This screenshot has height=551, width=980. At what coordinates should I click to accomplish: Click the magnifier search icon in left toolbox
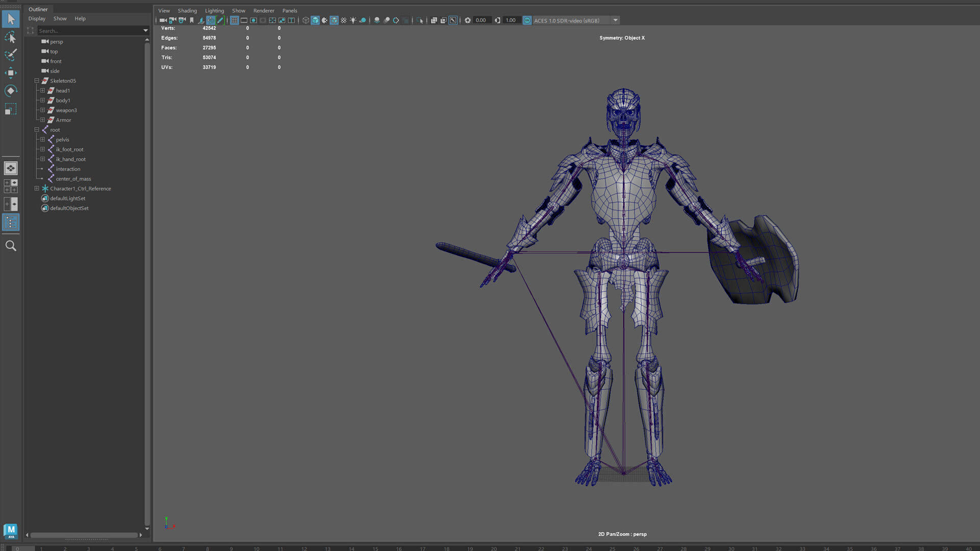point(11,246)
